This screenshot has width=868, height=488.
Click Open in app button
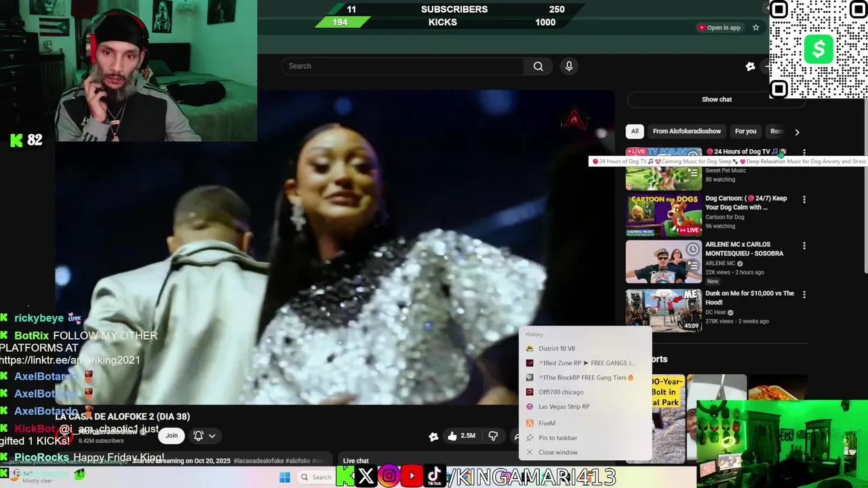pos(719,28)
